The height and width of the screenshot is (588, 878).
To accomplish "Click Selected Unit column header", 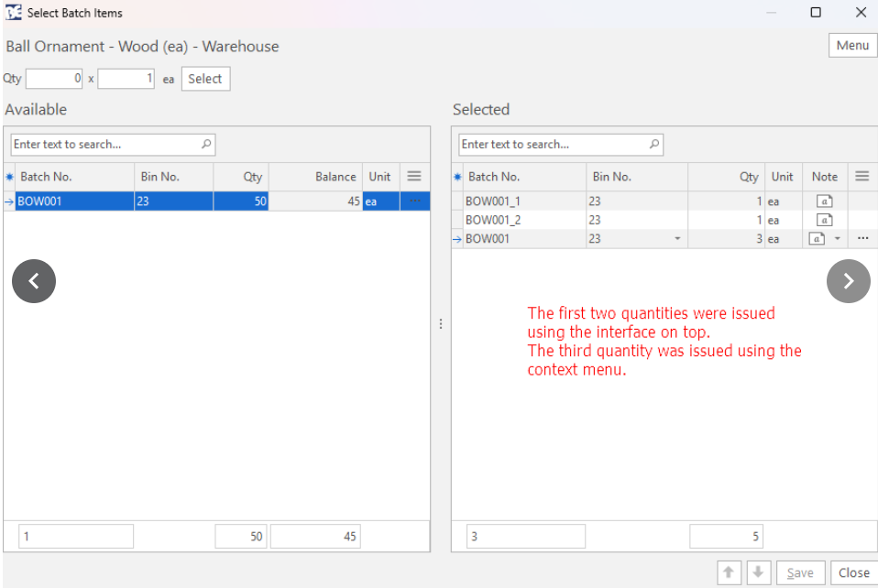I will 784,177.
